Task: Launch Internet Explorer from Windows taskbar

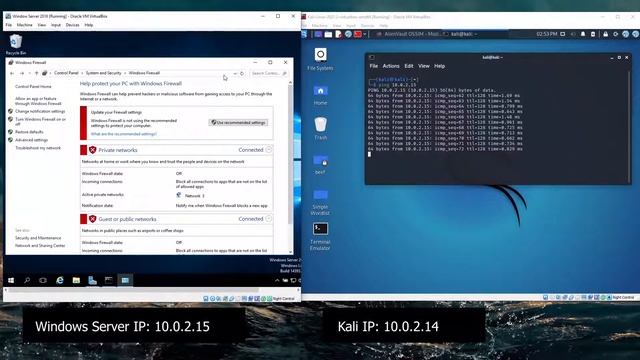Action: click(60, 280)
